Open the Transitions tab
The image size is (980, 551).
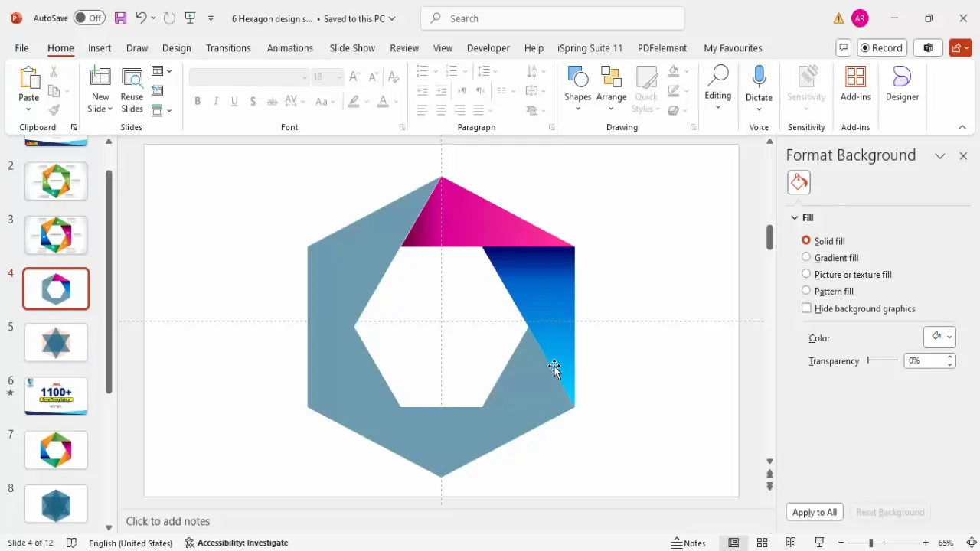(x=228, y=47)
